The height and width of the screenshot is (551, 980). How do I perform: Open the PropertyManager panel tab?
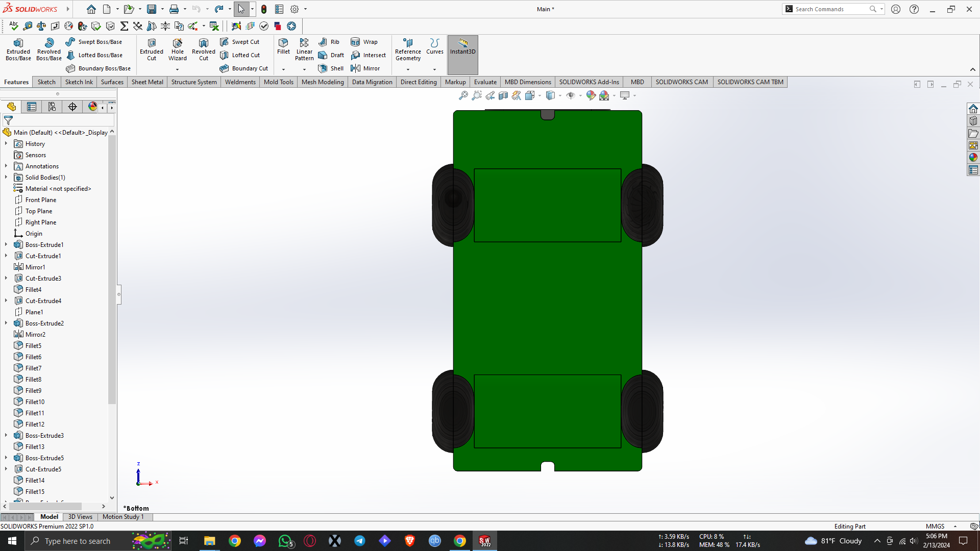(x=32, y=107)
